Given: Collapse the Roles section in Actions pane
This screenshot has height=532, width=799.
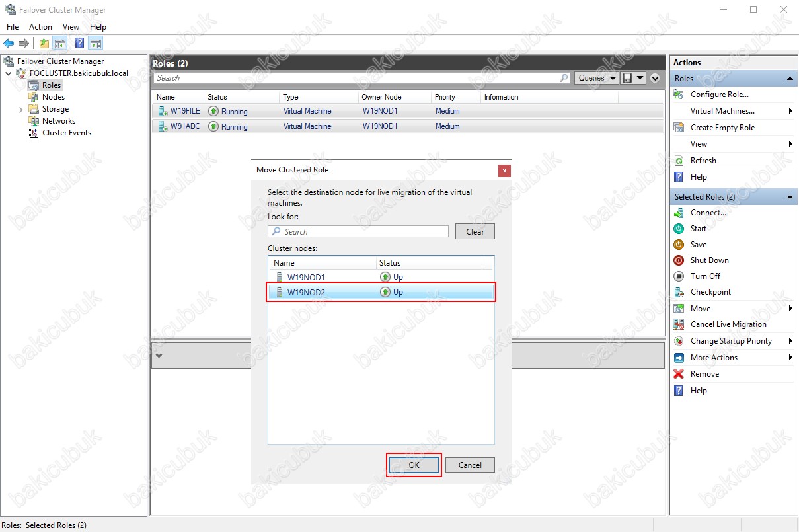Looking at the screenshot, I should coord(790,79).
